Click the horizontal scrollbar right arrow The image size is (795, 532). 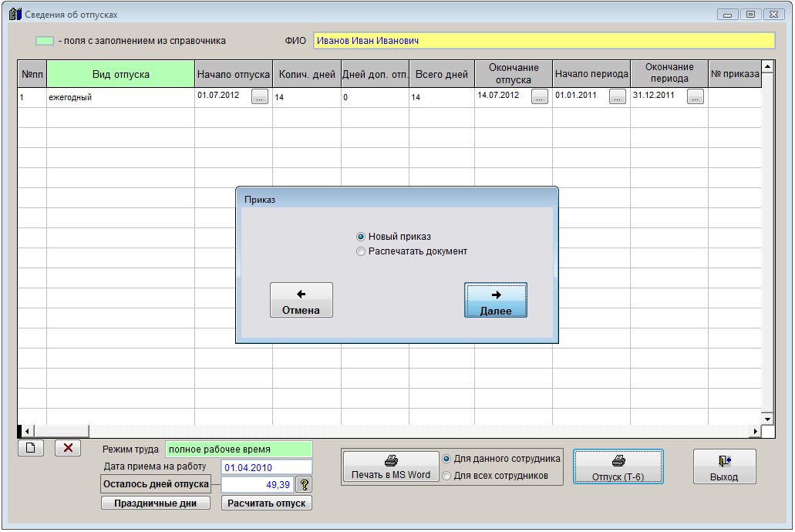tap(756, 431)
